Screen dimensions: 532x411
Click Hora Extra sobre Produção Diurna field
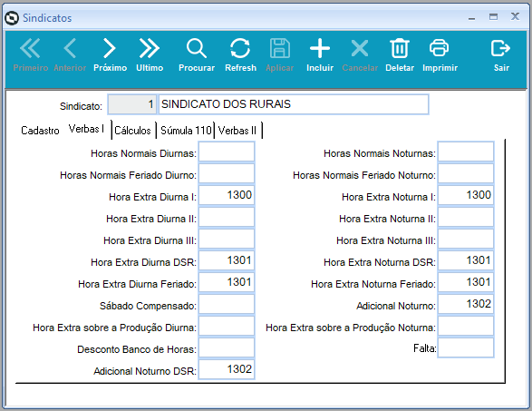[227, 326]
